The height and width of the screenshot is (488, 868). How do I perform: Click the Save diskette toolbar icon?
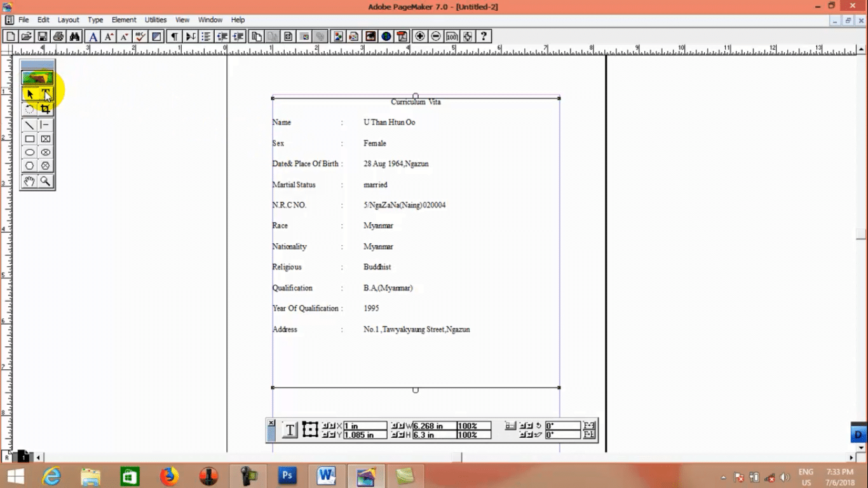(43, 36)
